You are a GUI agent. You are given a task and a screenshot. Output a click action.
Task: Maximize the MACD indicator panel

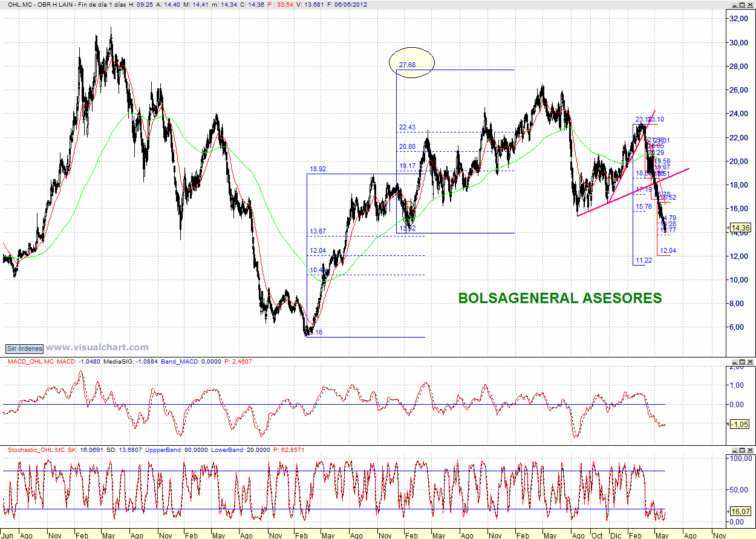pos(742,361)
